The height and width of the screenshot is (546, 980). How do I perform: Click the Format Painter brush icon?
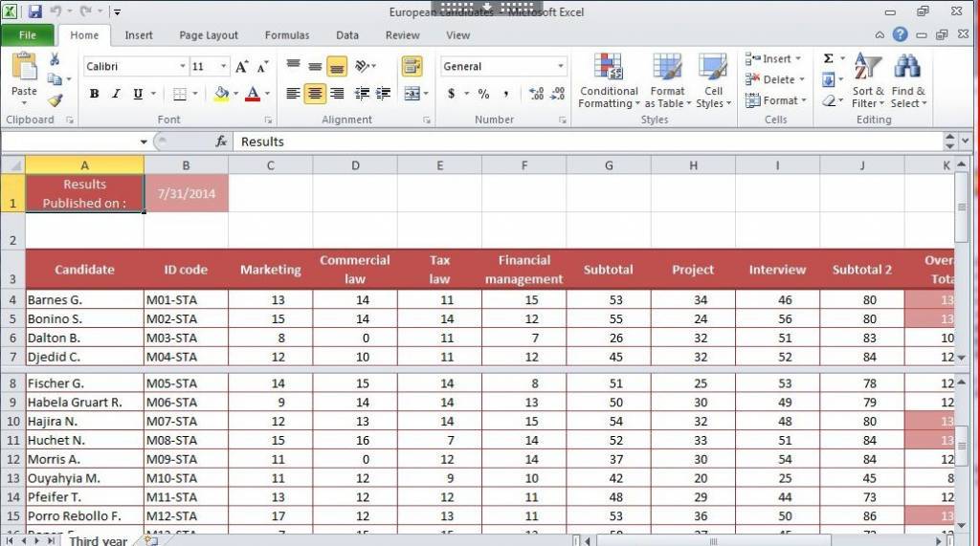tap(55, 100)
